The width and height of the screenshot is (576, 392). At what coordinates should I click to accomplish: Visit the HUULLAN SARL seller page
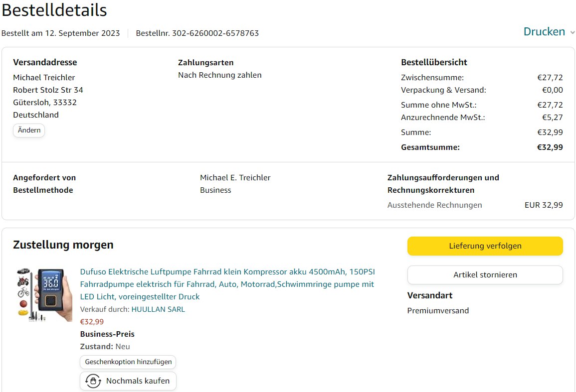click(x=158, y=309)
